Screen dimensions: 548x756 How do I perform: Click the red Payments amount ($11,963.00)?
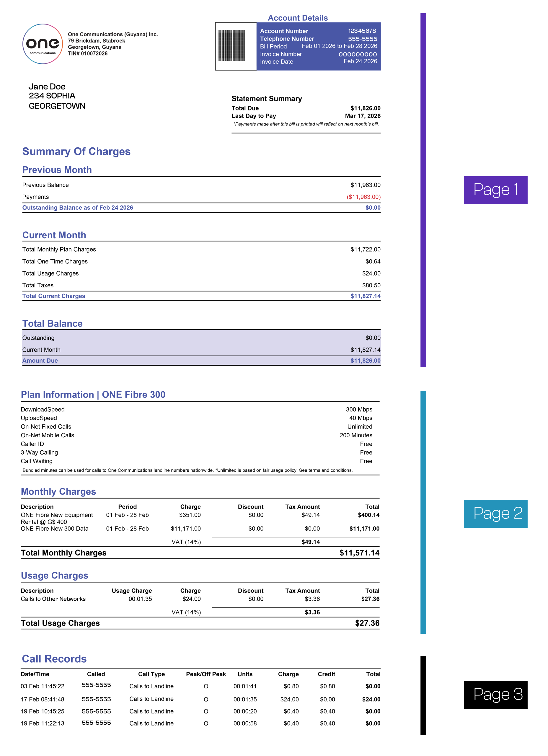click(363, 197)
